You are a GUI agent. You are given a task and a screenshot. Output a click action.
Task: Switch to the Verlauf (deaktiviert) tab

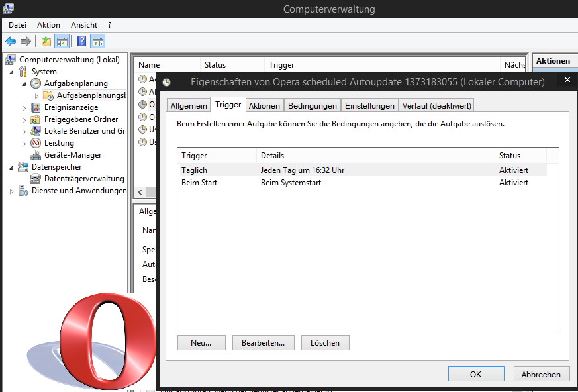click(437, 106)
